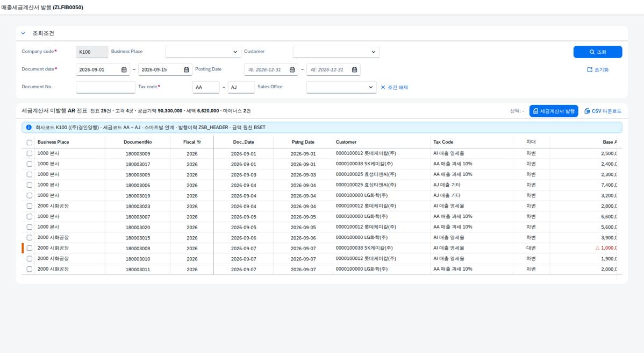Click the blue info icon in message strip
This screenshot has height=353, width=644.
(x=28, y=128)
